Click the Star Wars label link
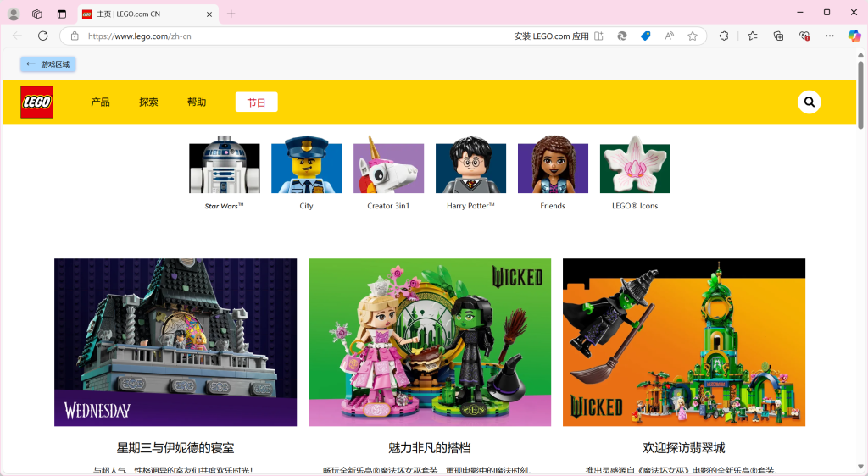868x476 pixels. 224,206
